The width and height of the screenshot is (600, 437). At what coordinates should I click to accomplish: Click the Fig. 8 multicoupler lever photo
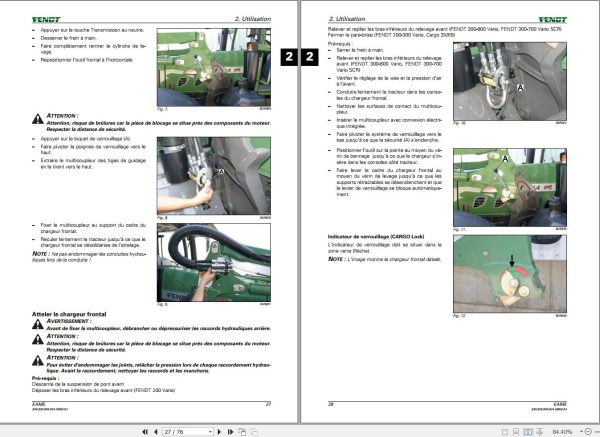[x=214, y=176]
